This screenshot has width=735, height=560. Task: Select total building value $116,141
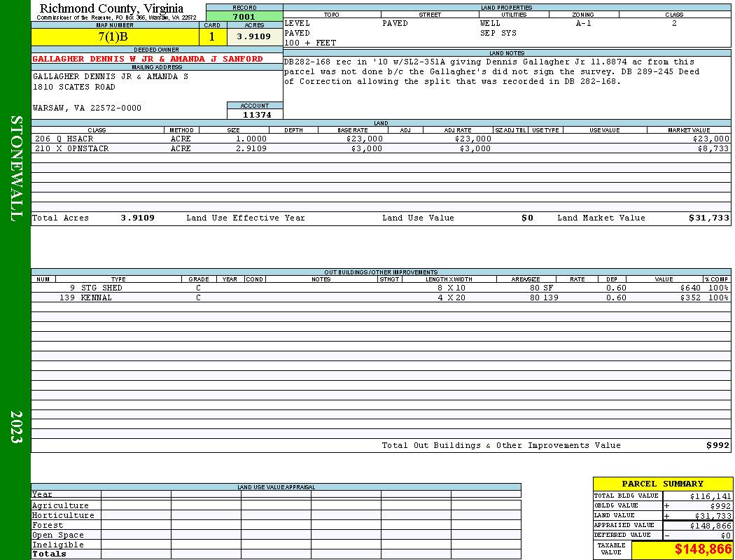pos(710,496)
